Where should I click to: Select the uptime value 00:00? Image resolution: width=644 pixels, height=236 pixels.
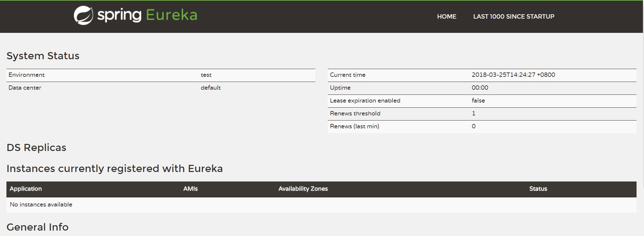(x=480, y=88)
